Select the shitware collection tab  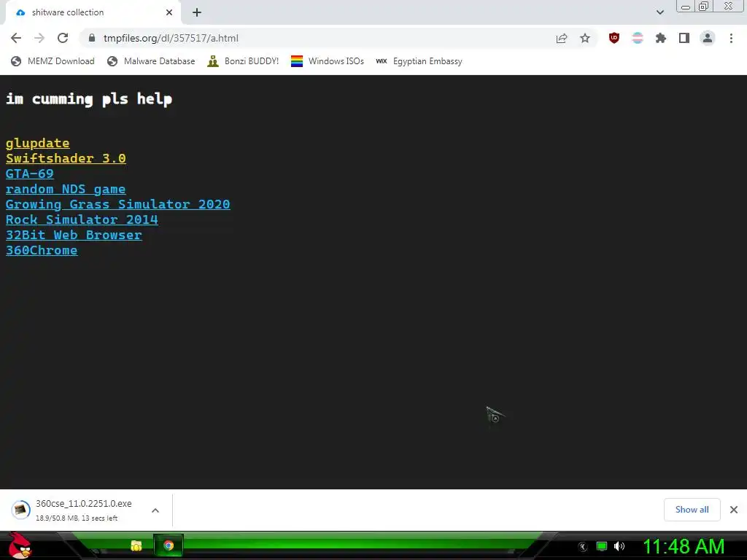coord(93,12)
